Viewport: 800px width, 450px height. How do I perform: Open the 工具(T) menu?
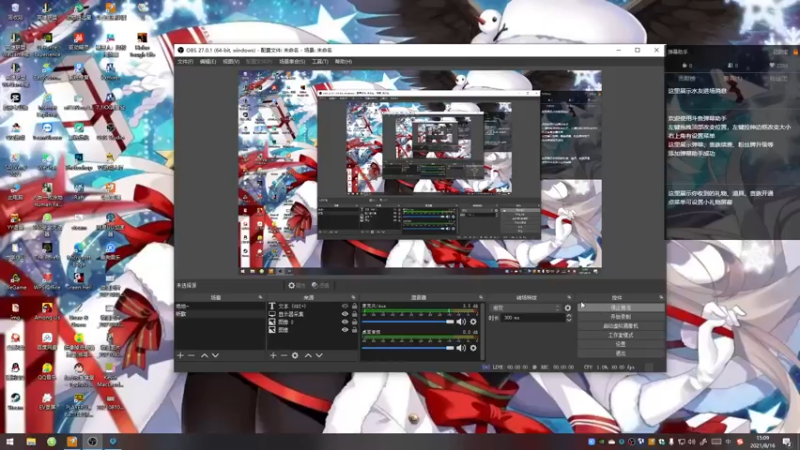[320, 62]
